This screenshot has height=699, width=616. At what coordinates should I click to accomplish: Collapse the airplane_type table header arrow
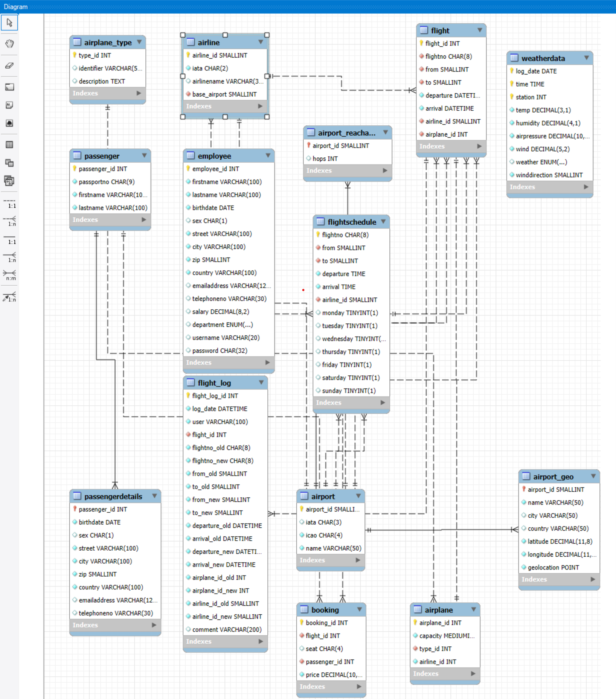139,42
